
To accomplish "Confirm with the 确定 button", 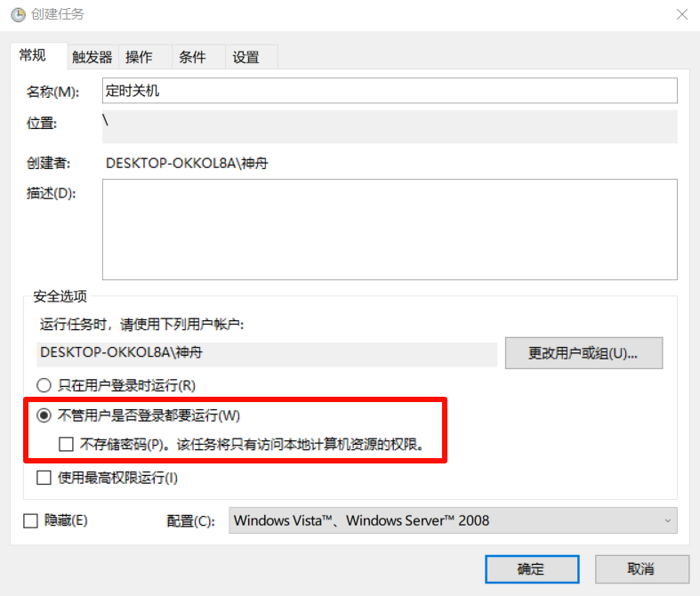I will (532, 569).
